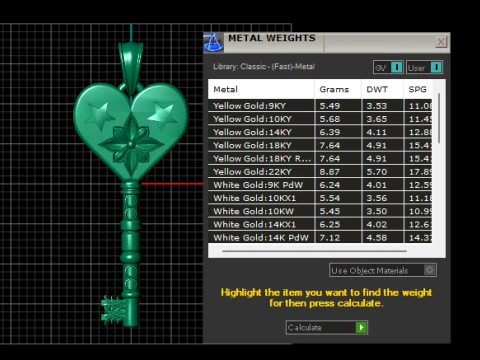Viewport: 480px width, 360px height.
Task: Close the Metal Weights dialog
Action: point(441,42)
